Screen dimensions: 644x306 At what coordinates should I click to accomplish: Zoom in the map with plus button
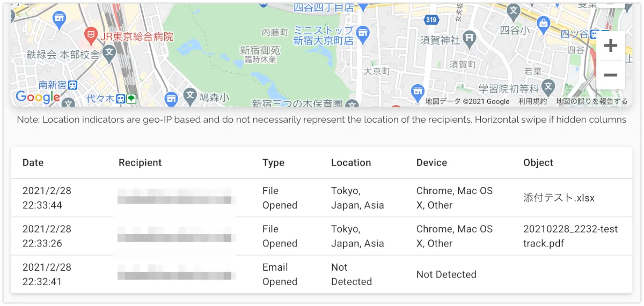click(x=611, y=46)
